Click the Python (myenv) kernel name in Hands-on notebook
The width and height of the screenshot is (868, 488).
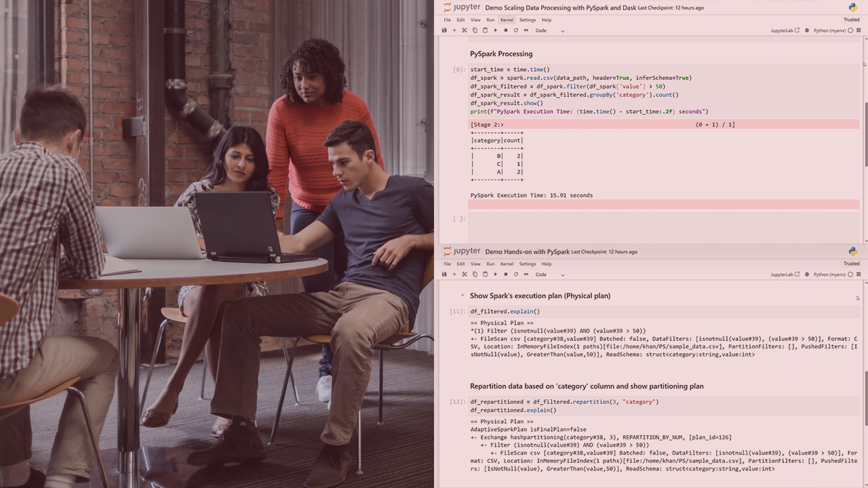(830, 274)
